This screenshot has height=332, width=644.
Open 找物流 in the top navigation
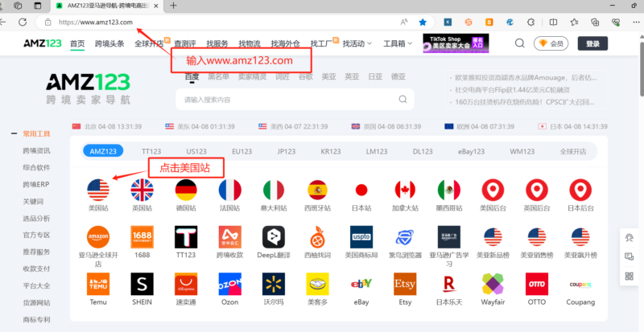click(x=250, y=43)
